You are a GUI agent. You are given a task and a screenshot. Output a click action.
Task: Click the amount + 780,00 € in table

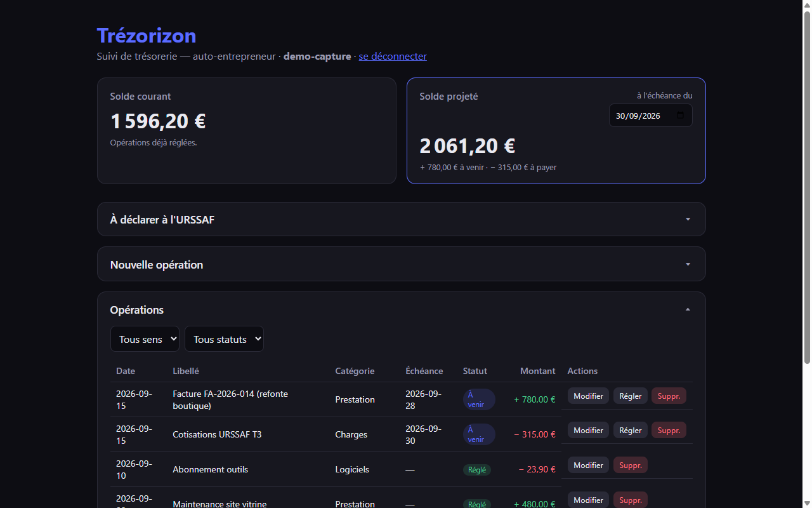[535, 399]
